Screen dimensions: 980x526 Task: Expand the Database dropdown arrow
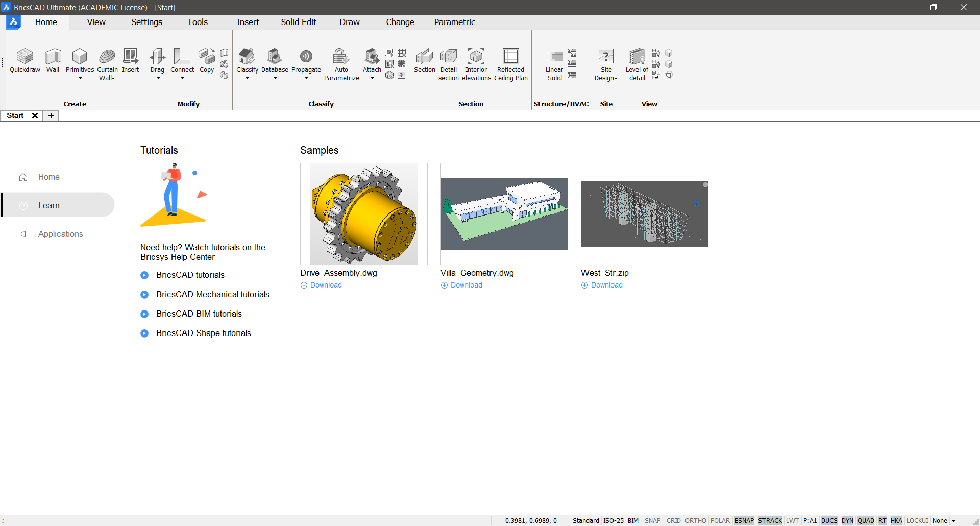pos(275,78)
